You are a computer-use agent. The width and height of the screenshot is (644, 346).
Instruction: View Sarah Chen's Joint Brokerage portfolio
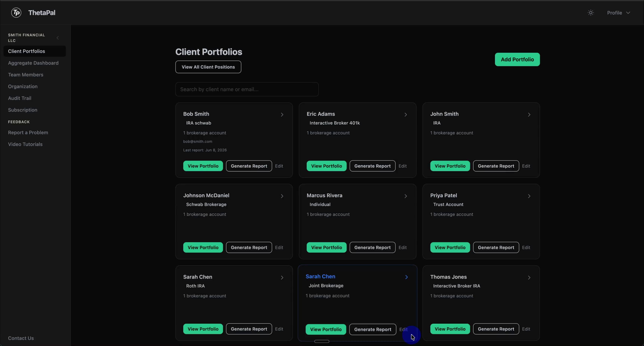click(326, 330)
